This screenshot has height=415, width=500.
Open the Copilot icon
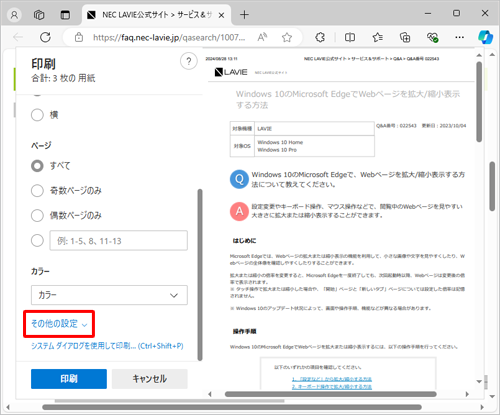pyautogui.click(x=485, y=37)
